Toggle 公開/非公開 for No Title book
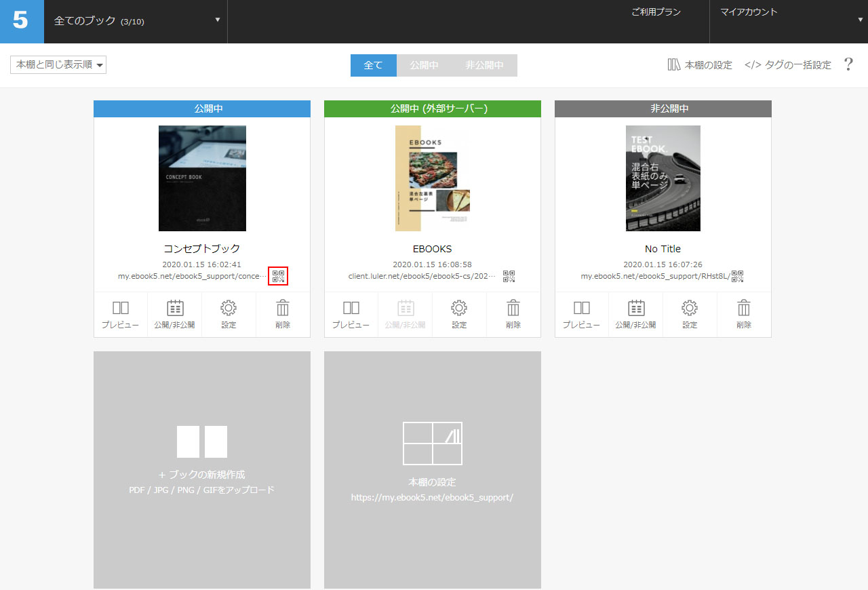The width and height of the screenshot is (868, 590). coord(635,315)
